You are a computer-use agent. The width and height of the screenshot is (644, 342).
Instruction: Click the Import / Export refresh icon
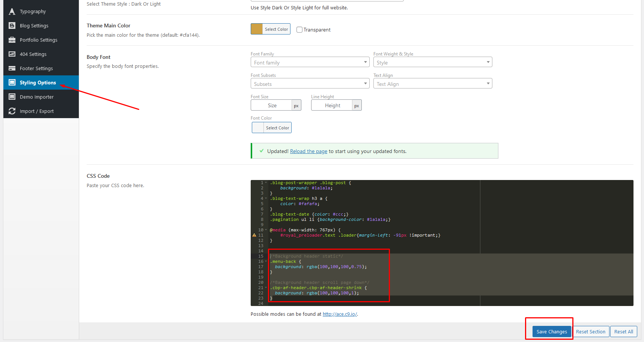(12, 111)
